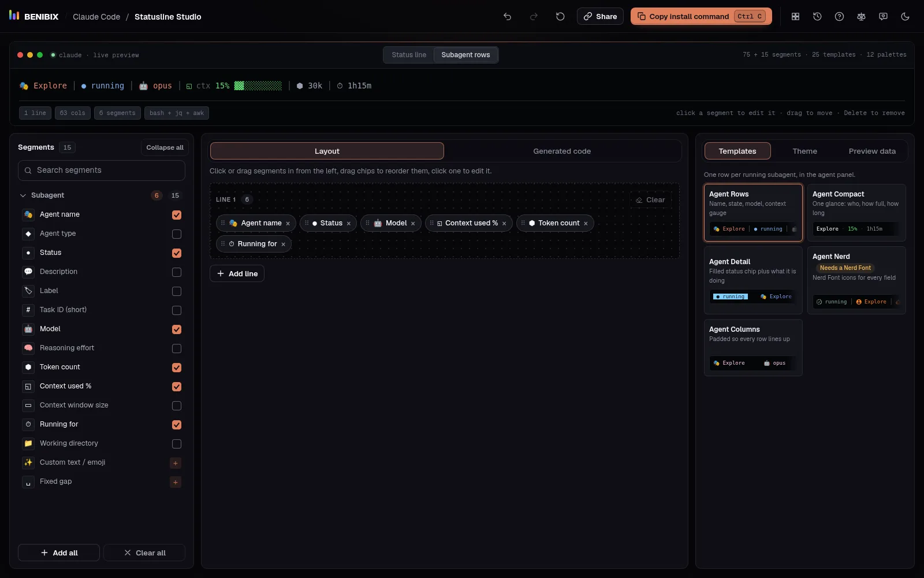
Task: Remove the Running for chip
Action: pyautogui.click(x=283, y=244)
